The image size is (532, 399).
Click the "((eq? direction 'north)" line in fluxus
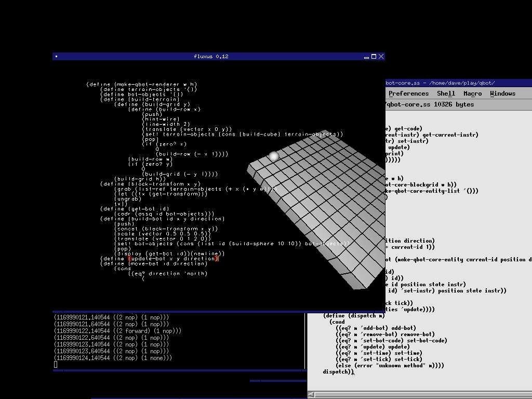point(168,273)
